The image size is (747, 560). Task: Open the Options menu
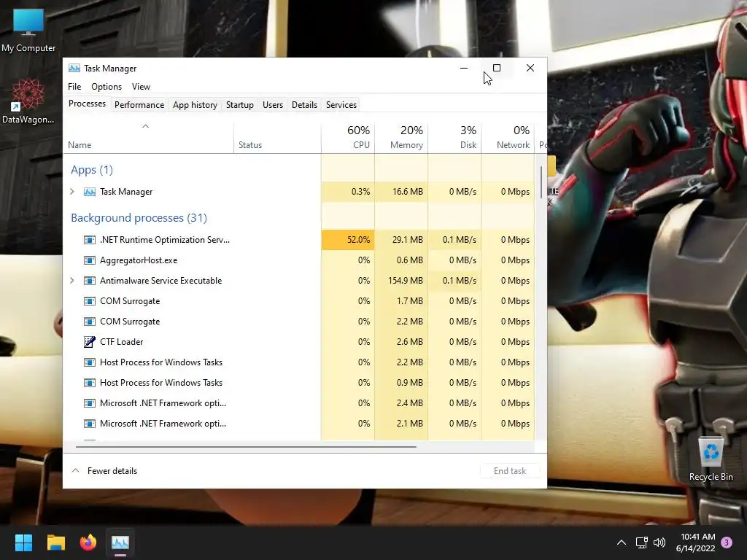click(107, 87)
